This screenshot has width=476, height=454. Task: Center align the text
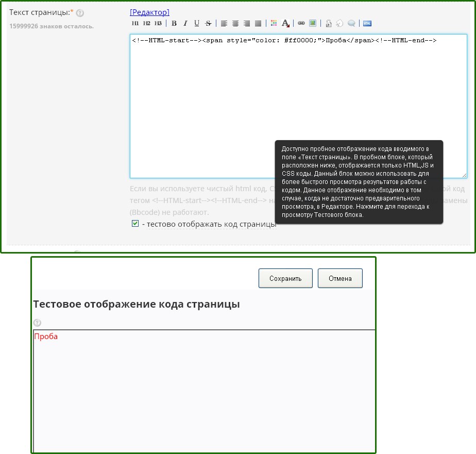[x=235, y=23]
